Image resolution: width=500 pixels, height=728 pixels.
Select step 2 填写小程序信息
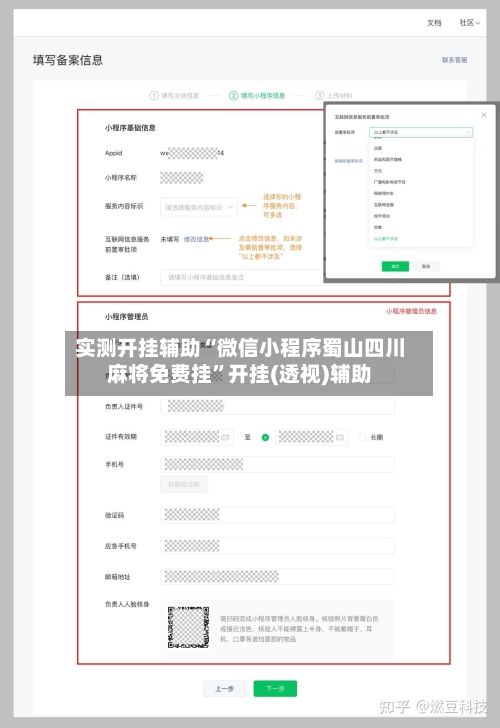coord(257,96)
